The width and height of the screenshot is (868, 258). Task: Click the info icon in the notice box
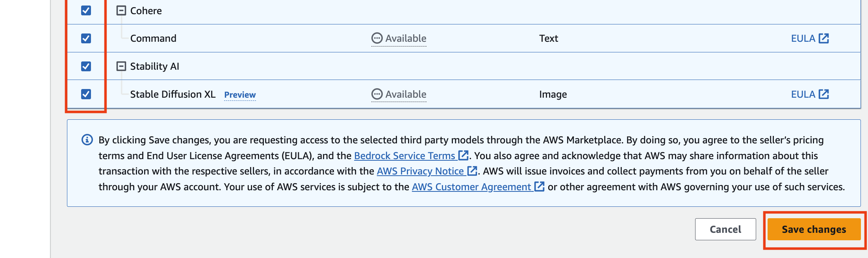87,140
